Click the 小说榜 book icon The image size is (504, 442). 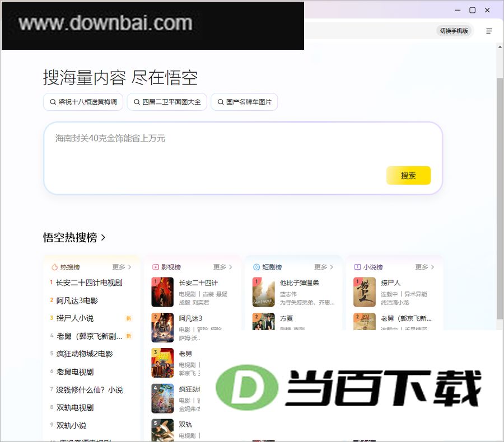[357, 267]
